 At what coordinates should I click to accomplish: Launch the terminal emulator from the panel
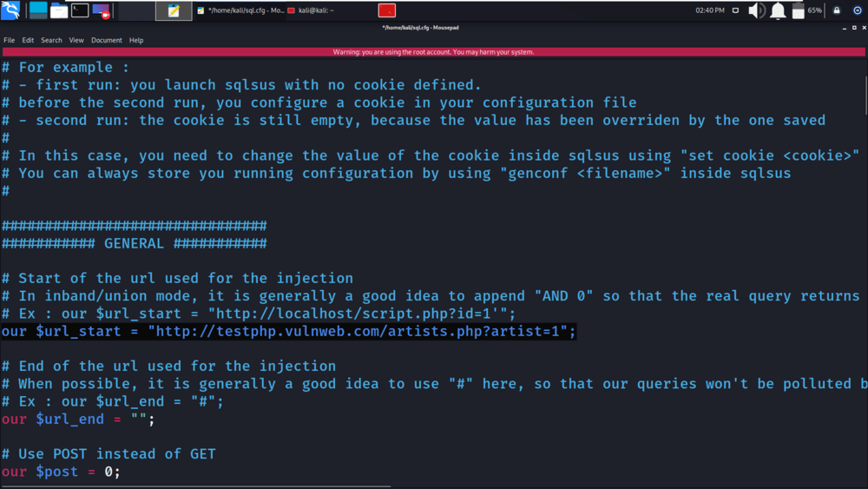(80, 10)
